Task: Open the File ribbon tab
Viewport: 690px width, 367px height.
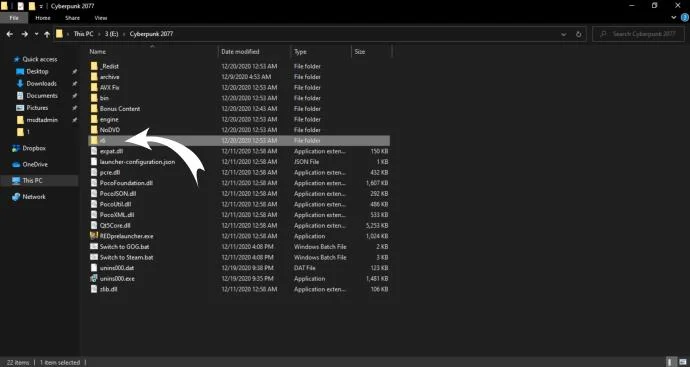Action: point(14,18)
